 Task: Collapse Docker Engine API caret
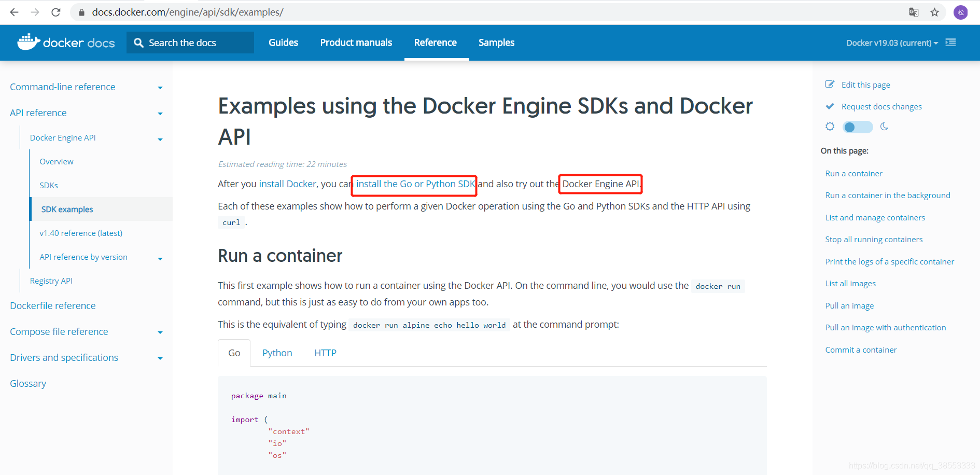click(160, 139)
